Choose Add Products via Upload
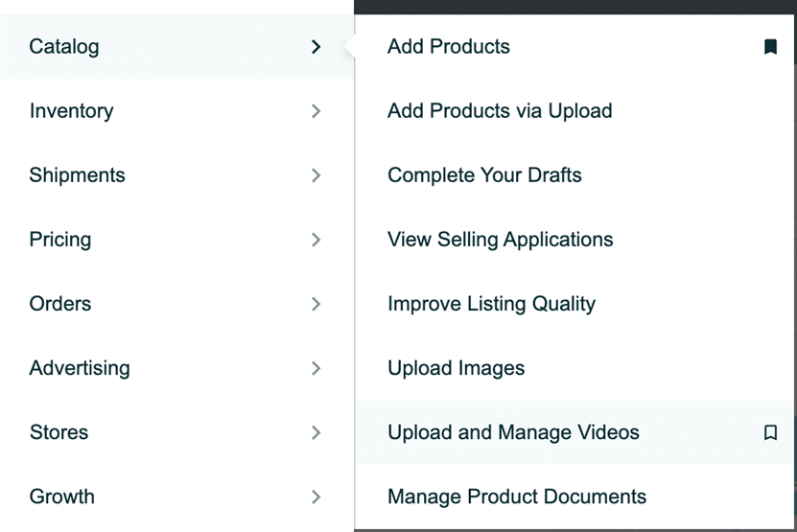The width and height of the screenshot is (797, 532). (x=500, y=111)
